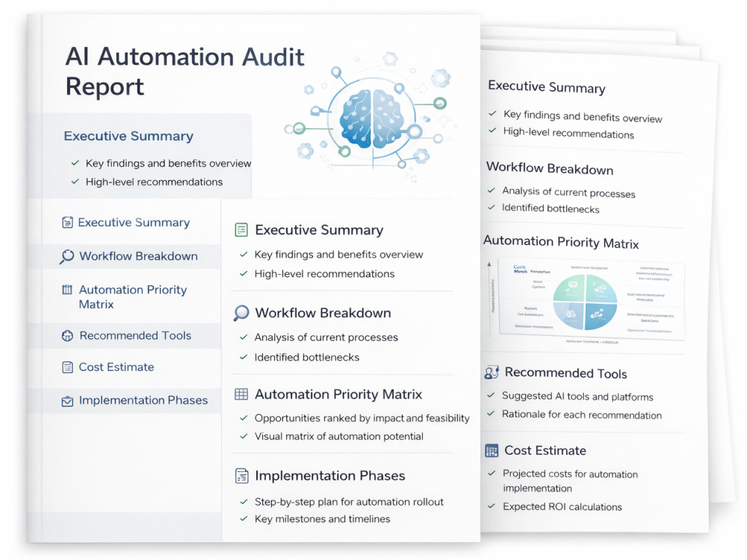Click the brain illustration on the report cover

click(373, 118)
